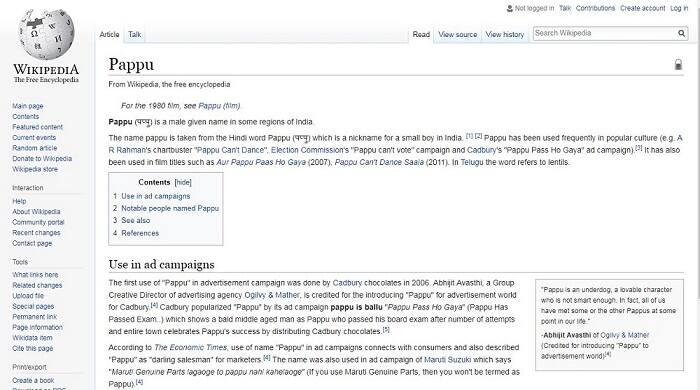Image resolution: width=700 pixels, height=390 pixels.
Task: Jump to 'Use in ad campaigns' contents entry
Action: pyautogui.click(x=156, y=196)
